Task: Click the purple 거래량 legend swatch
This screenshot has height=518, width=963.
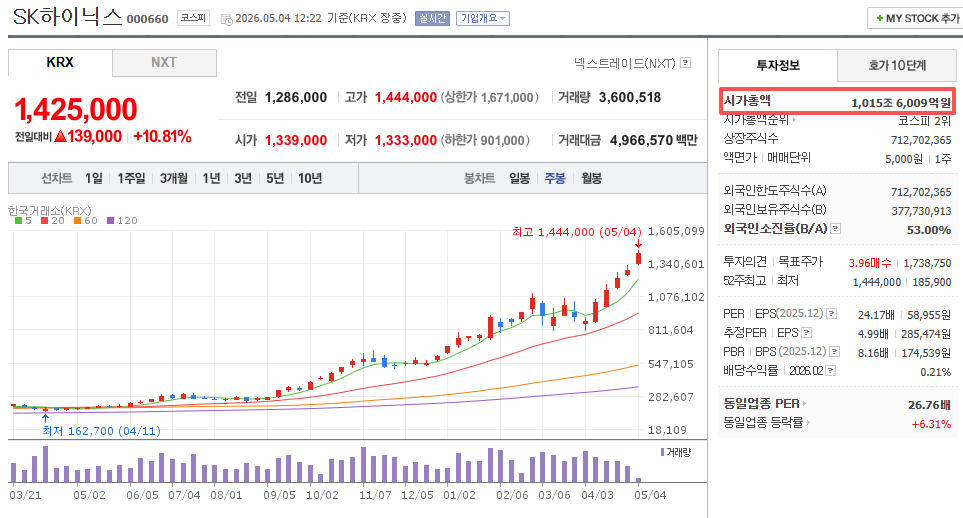Action: pos(662,452)
